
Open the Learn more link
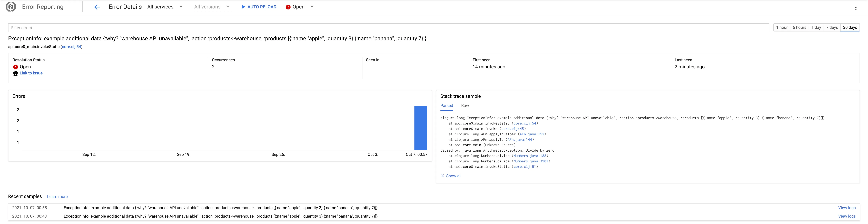pos(57,197)
